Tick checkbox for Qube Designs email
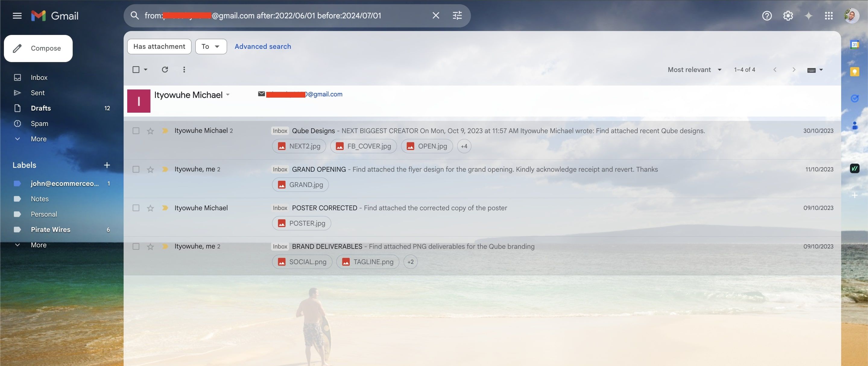868x366 pixels. tap(136, 131)
